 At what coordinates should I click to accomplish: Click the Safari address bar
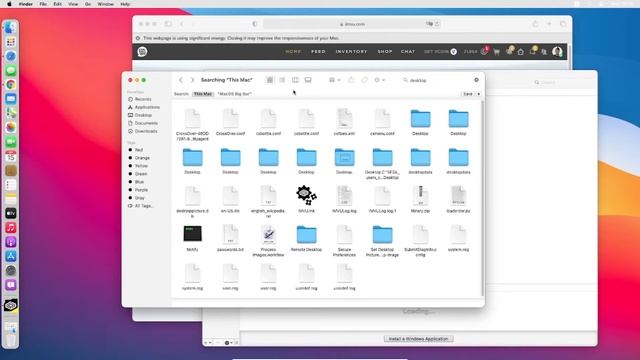click(x=352, y=24)
